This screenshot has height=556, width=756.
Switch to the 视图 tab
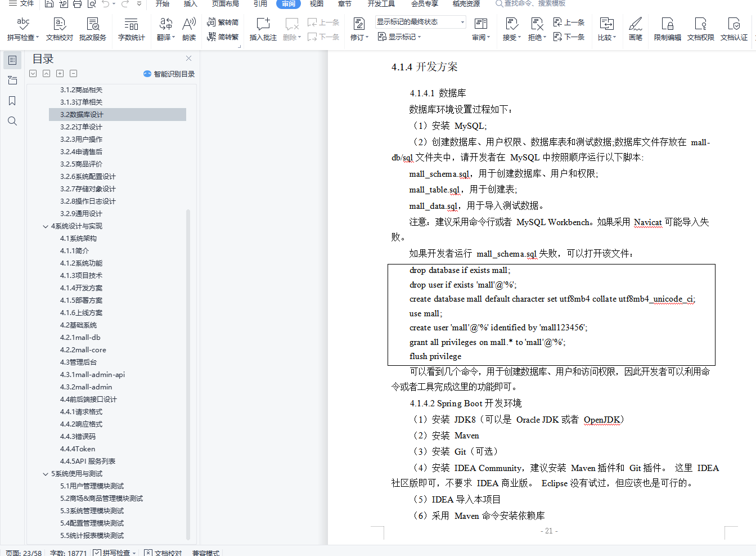(317, 4)
